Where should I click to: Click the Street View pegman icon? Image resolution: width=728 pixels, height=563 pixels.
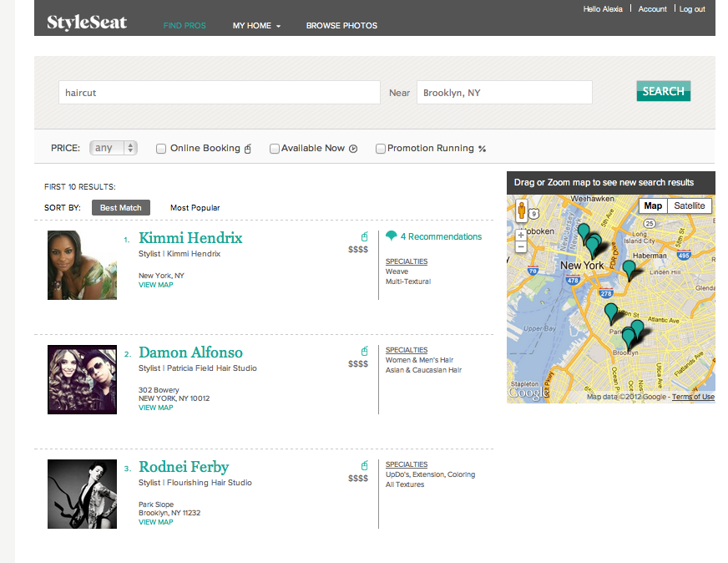click(522, 212)
